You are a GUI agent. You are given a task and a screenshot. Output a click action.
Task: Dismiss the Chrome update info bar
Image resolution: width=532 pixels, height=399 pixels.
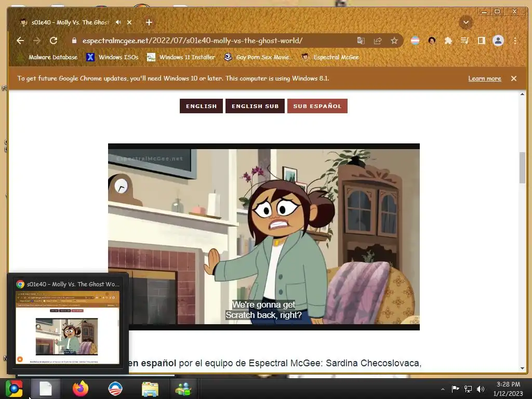tap(514, 78)
